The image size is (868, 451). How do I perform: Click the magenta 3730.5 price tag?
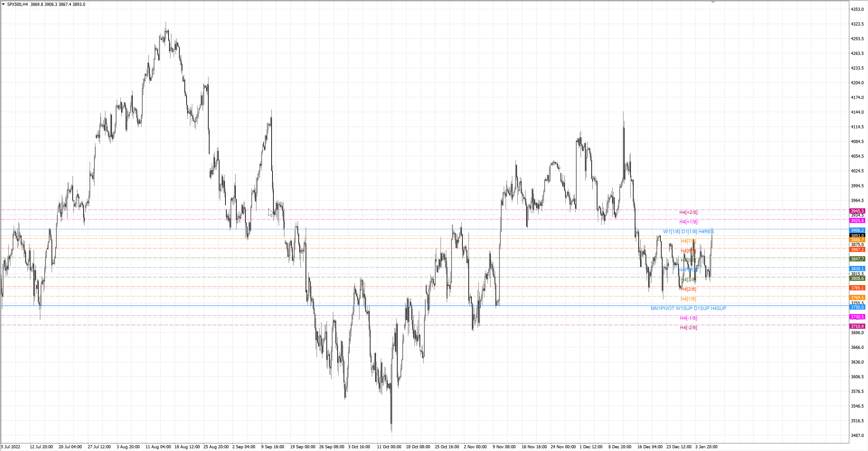point(857,317)
